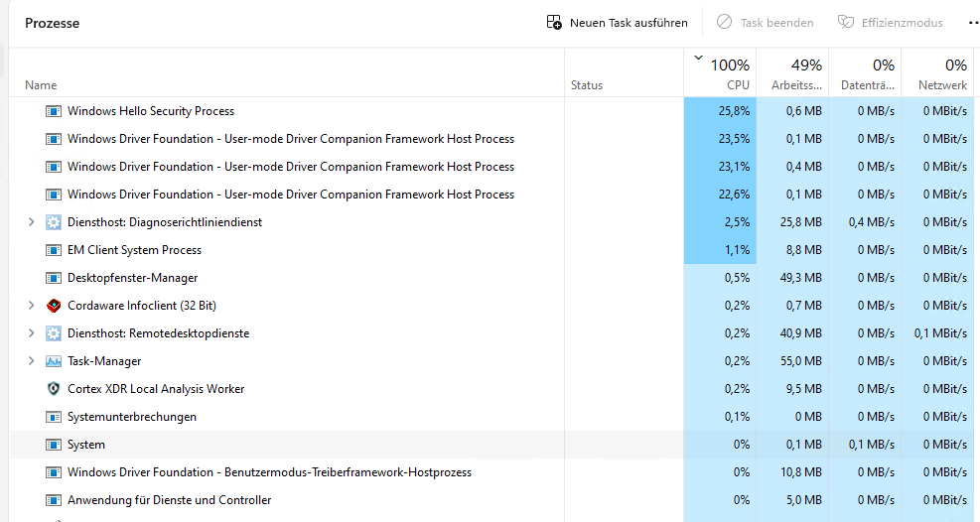The height and width of the screenshot is (522, 980).
Task: Click the 40,9 MB memory value
Action: [800, 333]
